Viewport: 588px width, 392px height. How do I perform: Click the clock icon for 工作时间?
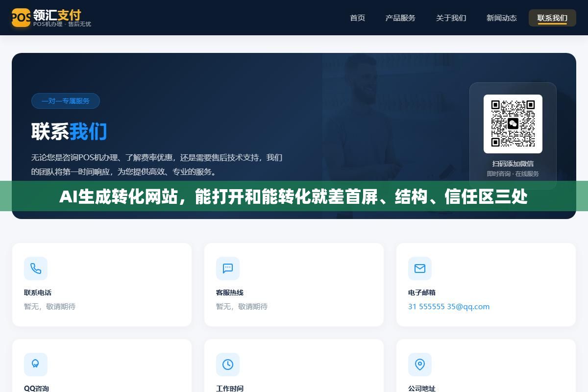pos(228,365)
